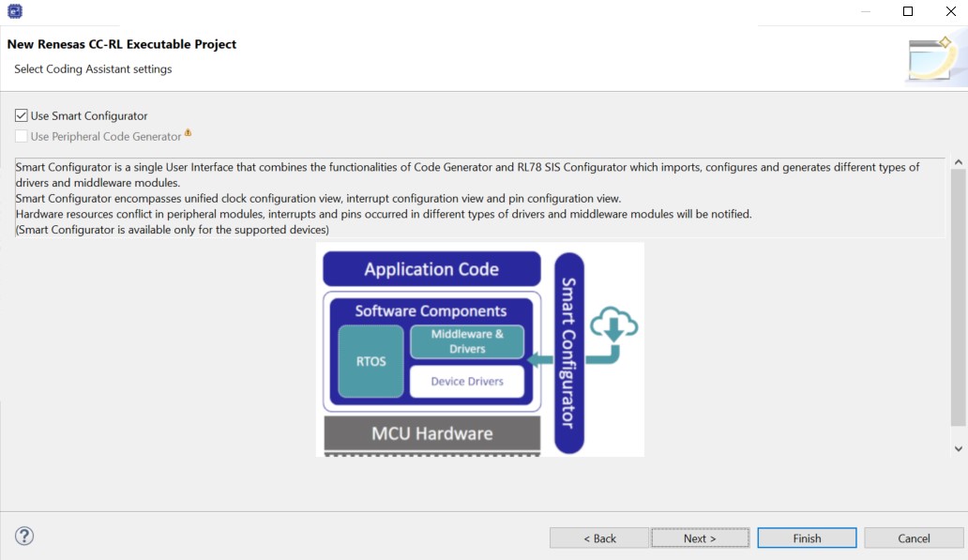Click the 'Select Coding Assistant settings' subtitle
Image resolution: width=968 pixels, height=560 pixels.
93,69
